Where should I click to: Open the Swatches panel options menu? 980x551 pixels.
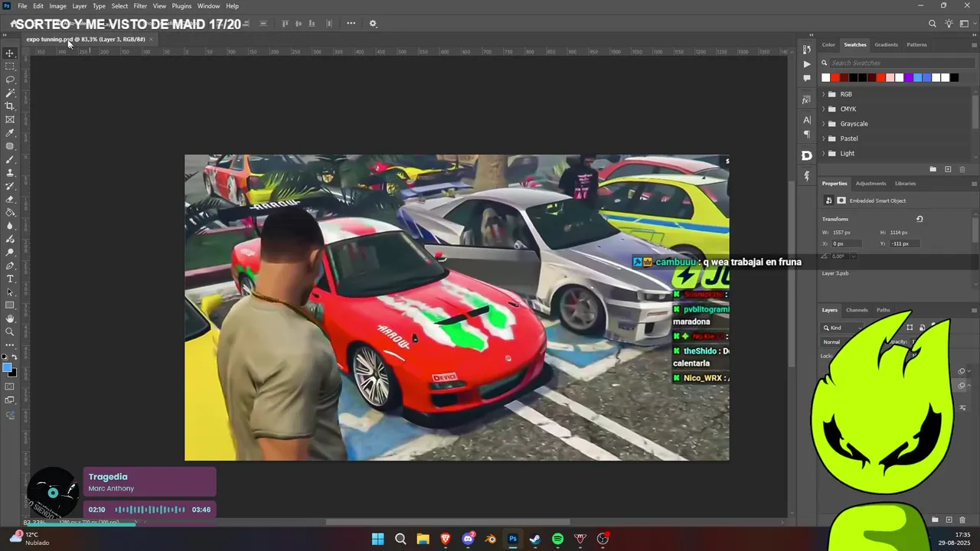coord(974,44)
